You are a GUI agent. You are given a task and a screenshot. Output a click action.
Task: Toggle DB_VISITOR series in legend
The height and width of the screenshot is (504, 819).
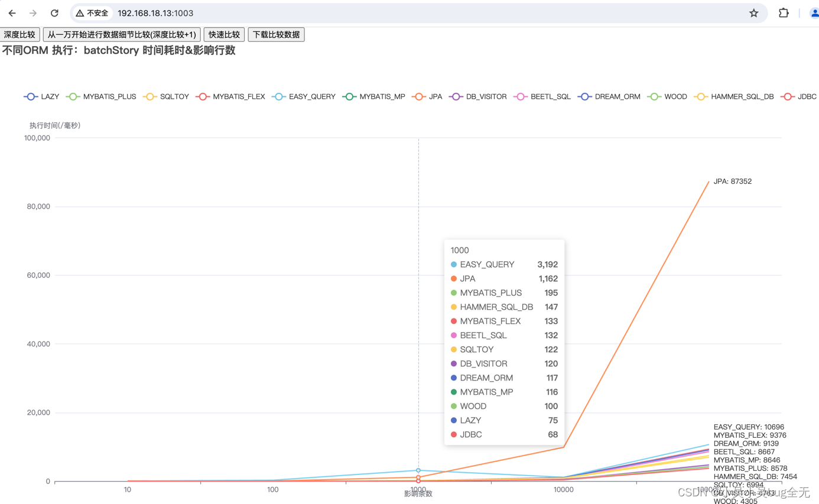[x=478, y=96]
